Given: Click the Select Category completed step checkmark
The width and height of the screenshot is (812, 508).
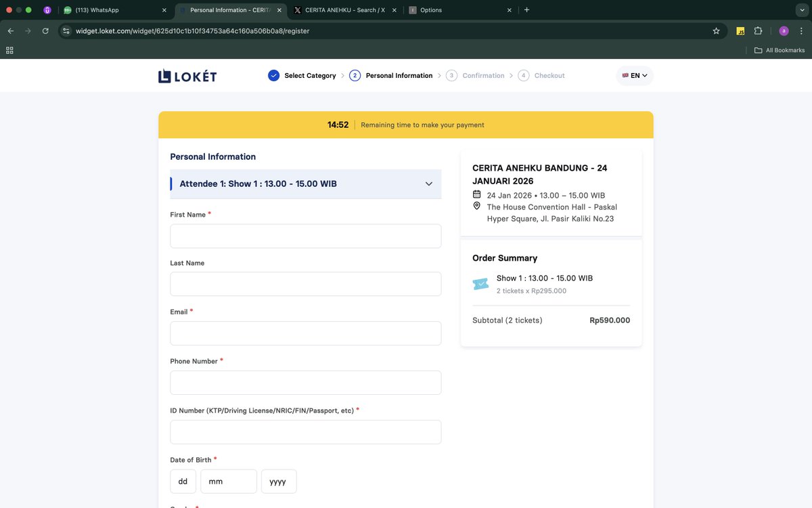Looking at the screenshot, I should click(273, 76).
